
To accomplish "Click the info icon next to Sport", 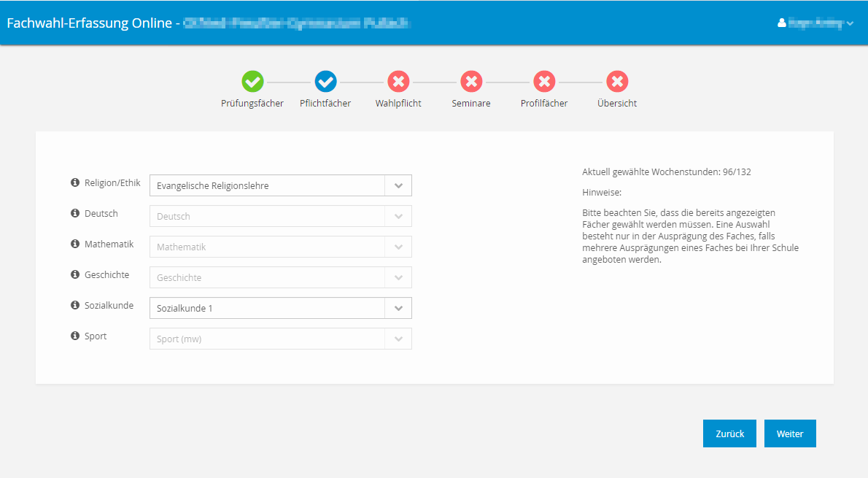I will click(x=75, y=336).
